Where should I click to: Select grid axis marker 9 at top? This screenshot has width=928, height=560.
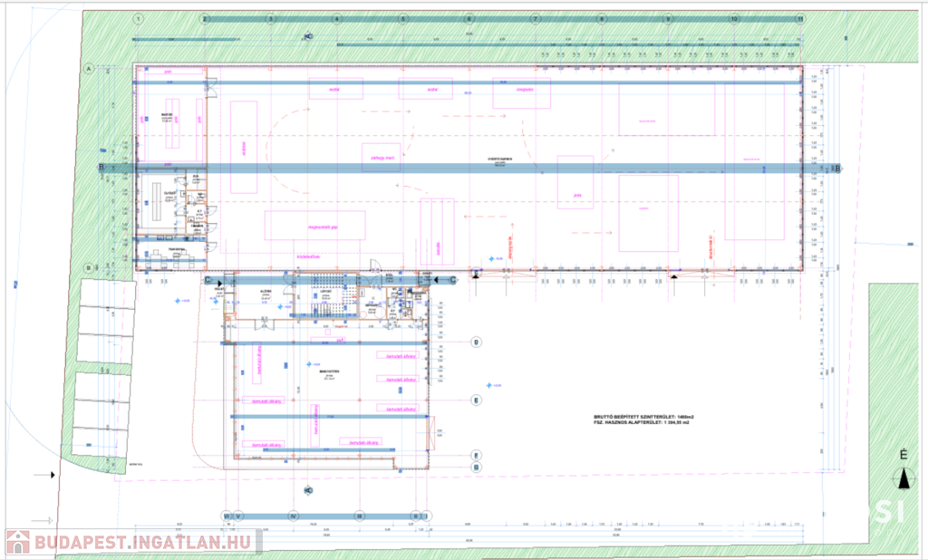coord(668,18)
